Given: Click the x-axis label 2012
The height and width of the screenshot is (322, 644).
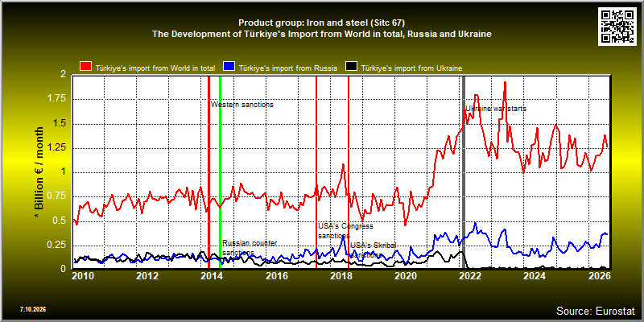Looking at the screenshot, I should point(147,275).
